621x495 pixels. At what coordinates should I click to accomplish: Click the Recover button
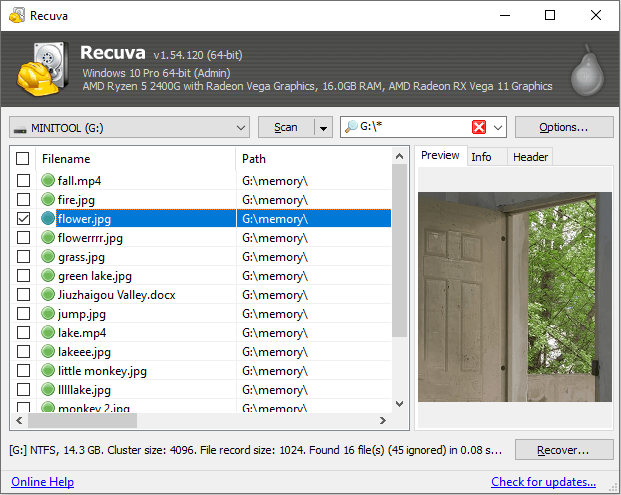(x=564, y=450)
